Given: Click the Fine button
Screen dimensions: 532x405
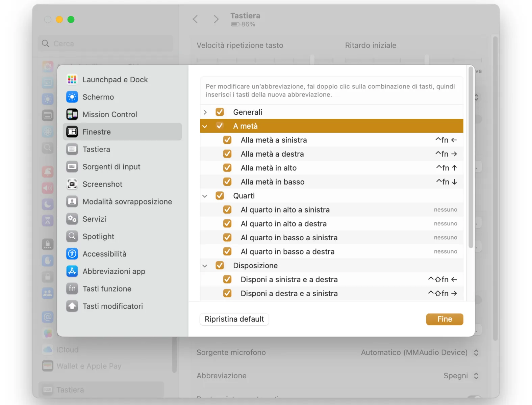Looking at the screenshot, I should [444, 319].
